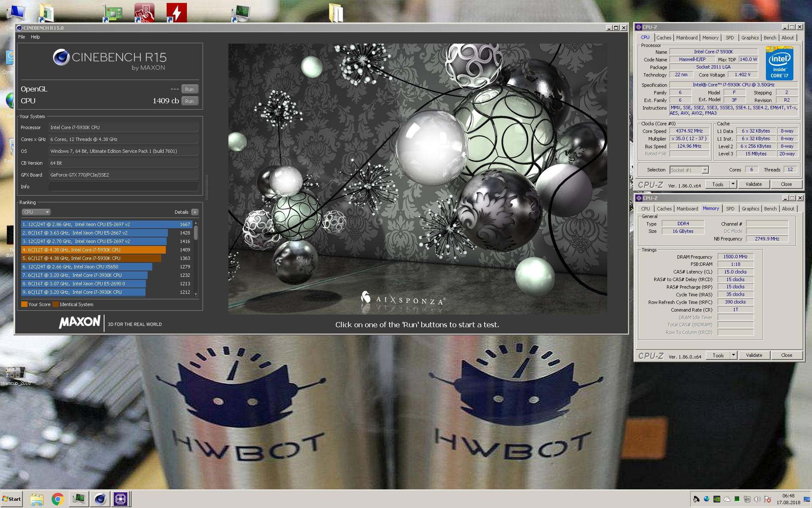
Task: Open Tools dropdown arrow in upper CPU-Z
Action: (733, 184)
